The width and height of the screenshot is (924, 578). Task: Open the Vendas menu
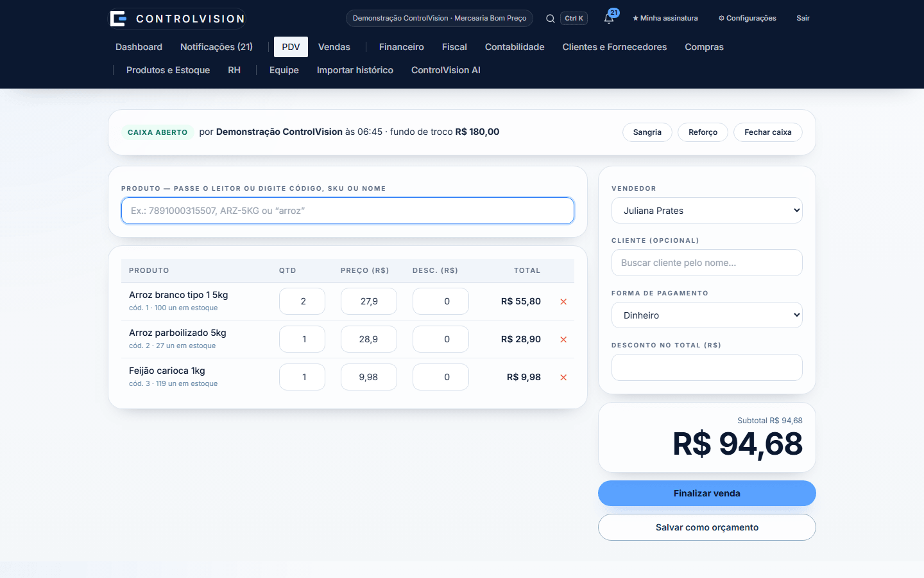pyautogui.click(x=334, y=47)
